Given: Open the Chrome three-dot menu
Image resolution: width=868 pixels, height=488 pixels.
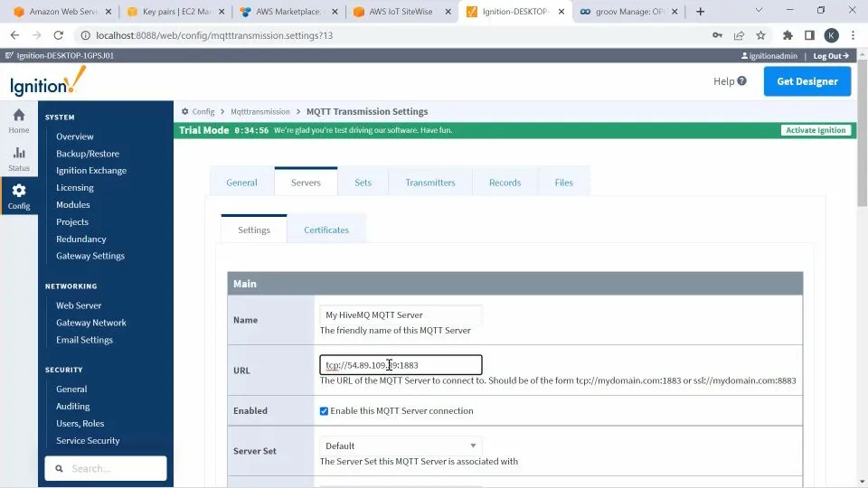Looking at the screenshot, I should coord(853,35).
